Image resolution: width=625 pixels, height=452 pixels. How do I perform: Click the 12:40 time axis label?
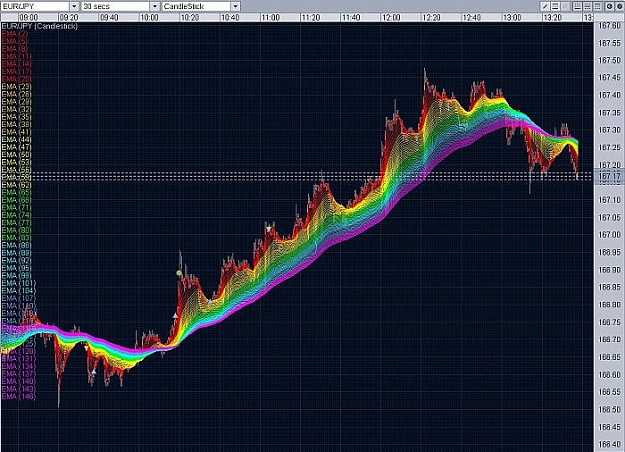coord(472,18)
